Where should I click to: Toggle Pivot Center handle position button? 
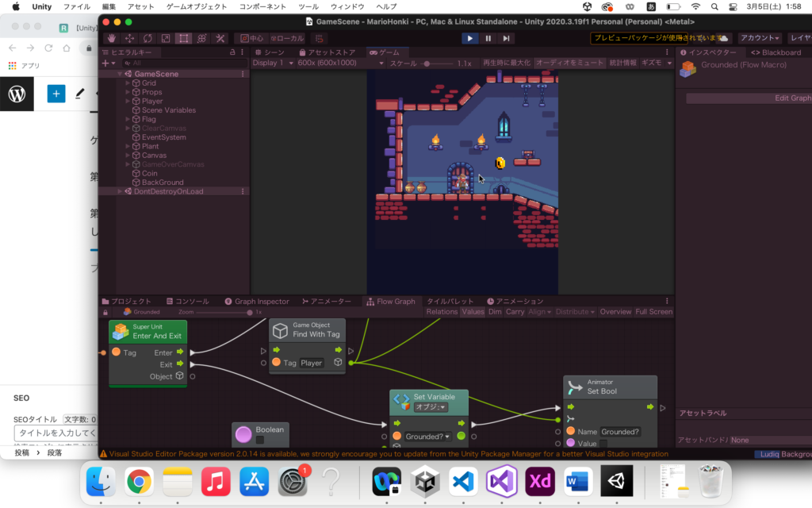pos(251,38)
